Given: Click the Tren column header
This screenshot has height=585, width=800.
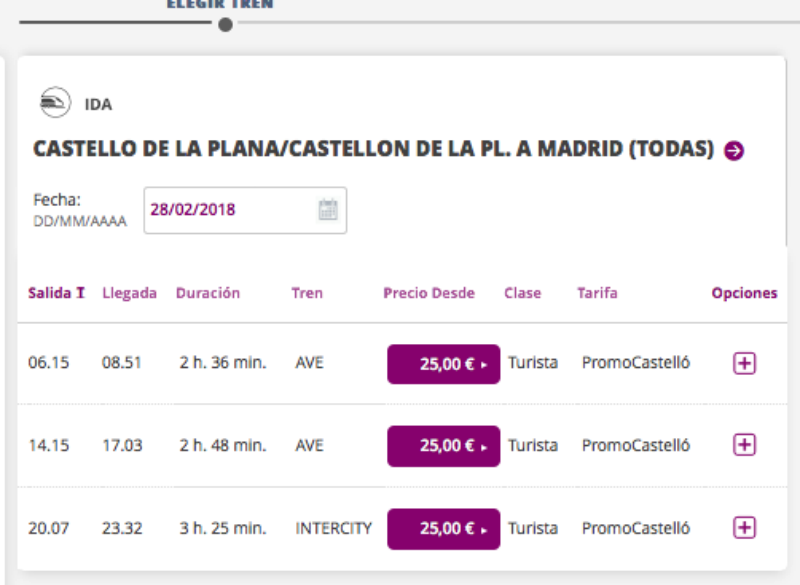Looking at the screenshot, I should coord(307,293).
